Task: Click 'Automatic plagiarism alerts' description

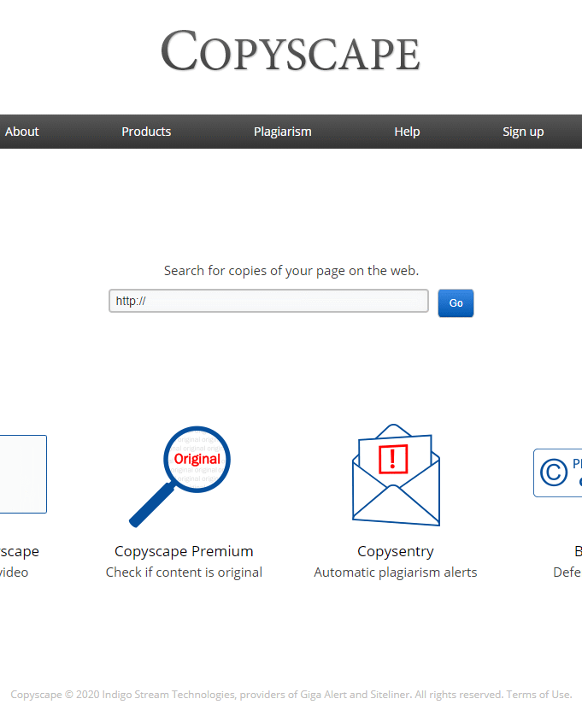Action: [396, 572]
